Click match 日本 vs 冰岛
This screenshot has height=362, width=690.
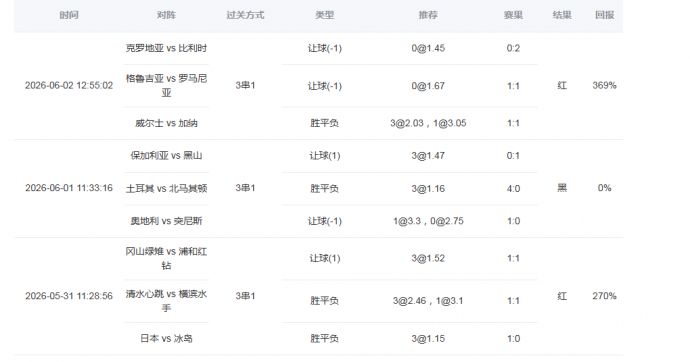166,338
